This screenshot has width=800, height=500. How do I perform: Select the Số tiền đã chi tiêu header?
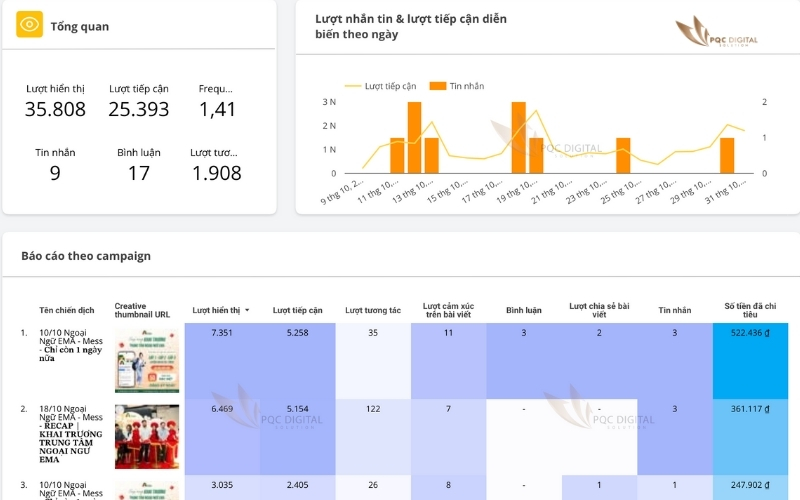pos(750,310)
